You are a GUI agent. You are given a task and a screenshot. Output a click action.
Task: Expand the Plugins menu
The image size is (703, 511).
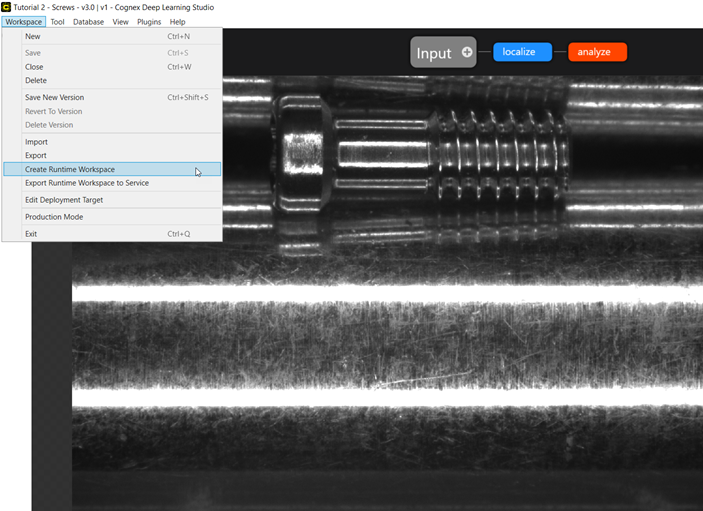point(149,21)
